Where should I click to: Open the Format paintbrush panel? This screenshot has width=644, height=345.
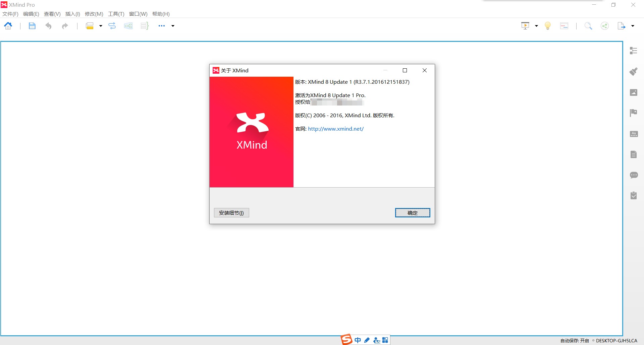[633, 71]
